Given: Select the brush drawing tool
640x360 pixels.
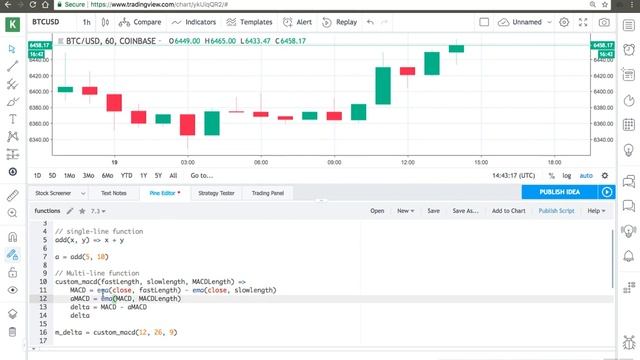Looking at the screenshot, I should pyautogui.click(x=12, y=101).
